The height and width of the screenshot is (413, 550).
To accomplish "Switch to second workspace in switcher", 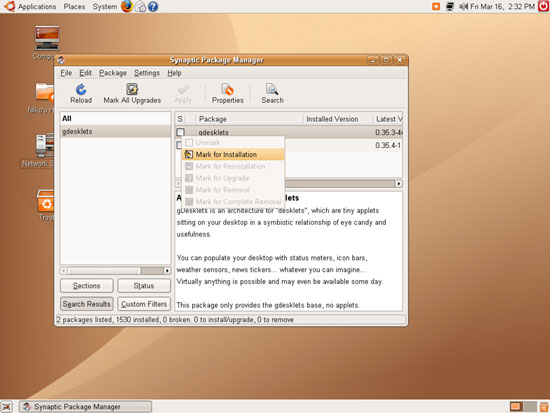I will (530, 407).
